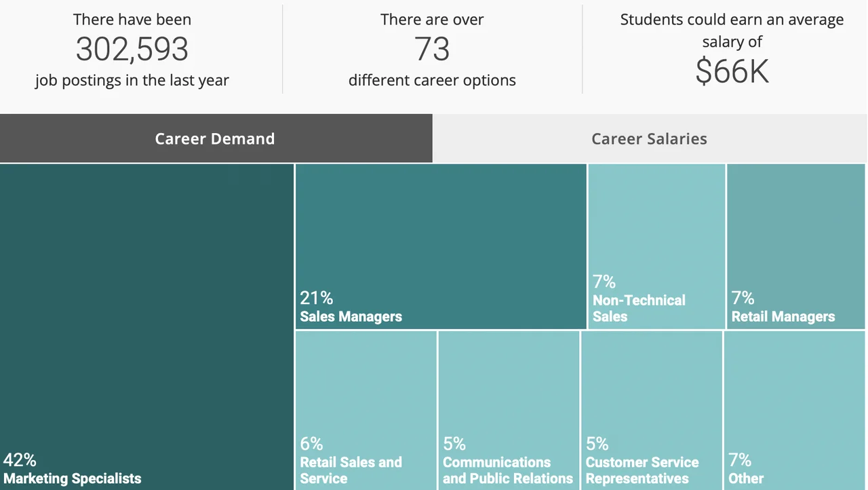Open the Retail Managers tile

796,246
